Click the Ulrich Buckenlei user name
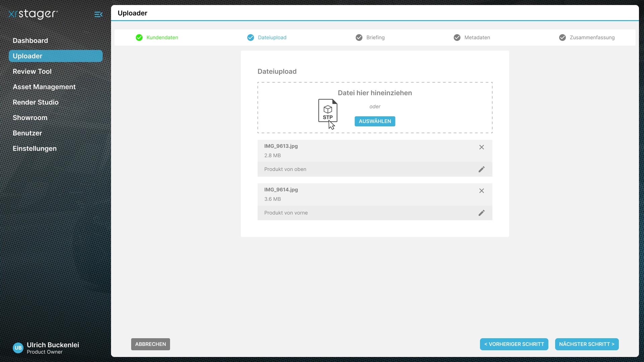 (53, 345)
